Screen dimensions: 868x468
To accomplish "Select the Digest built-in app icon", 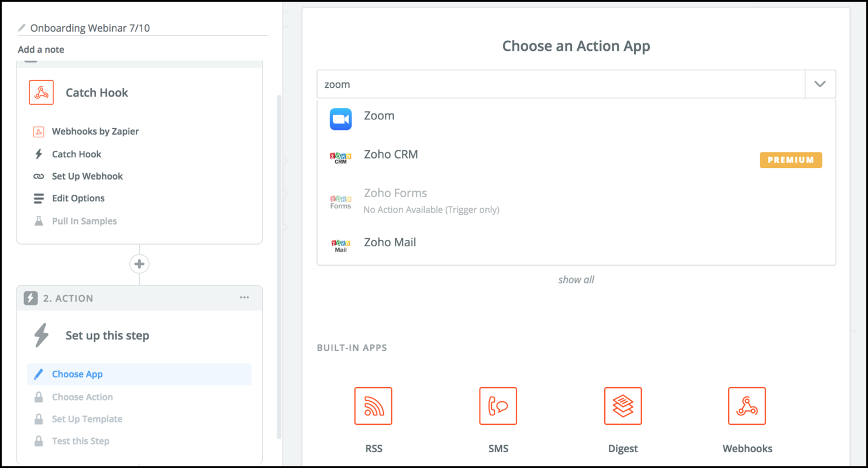I will [623, 406].
